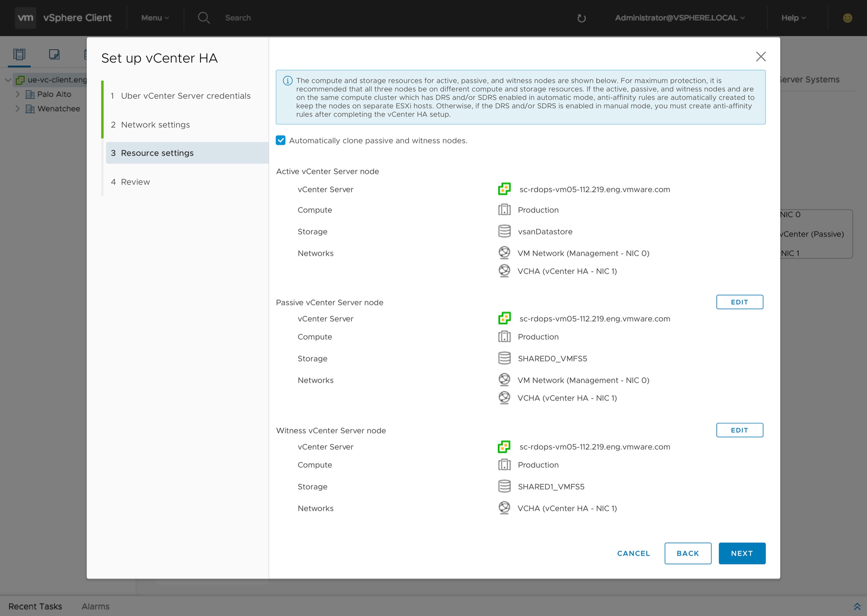This screenshot has height=616, width=867.
Task: Click the Palo Alto datacenter icon
Action: coord(29,94)
